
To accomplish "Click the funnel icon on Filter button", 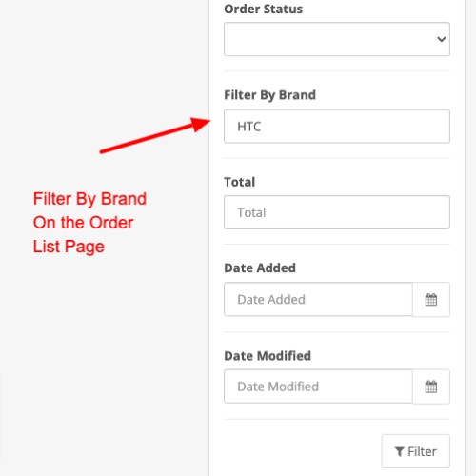I will [400, 451].
